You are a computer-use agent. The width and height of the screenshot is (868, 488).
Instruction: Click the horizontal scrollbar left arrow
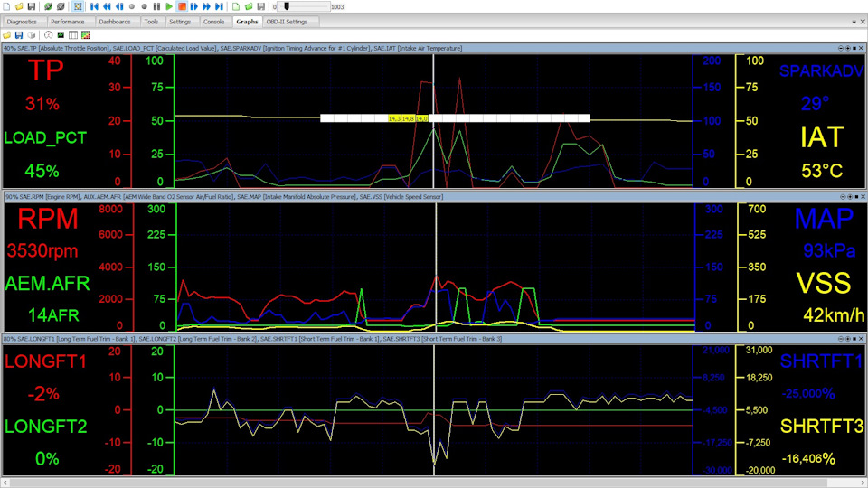5,483
